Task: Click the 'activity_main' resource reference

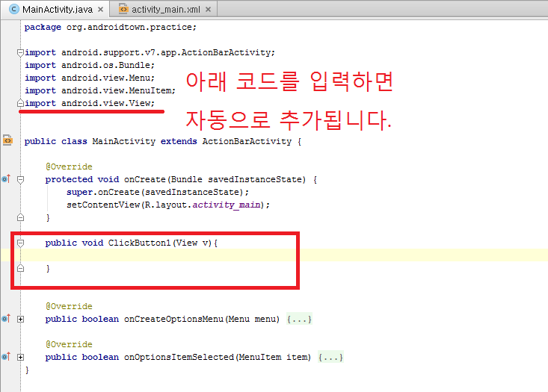Action: [x=227, y=205]
